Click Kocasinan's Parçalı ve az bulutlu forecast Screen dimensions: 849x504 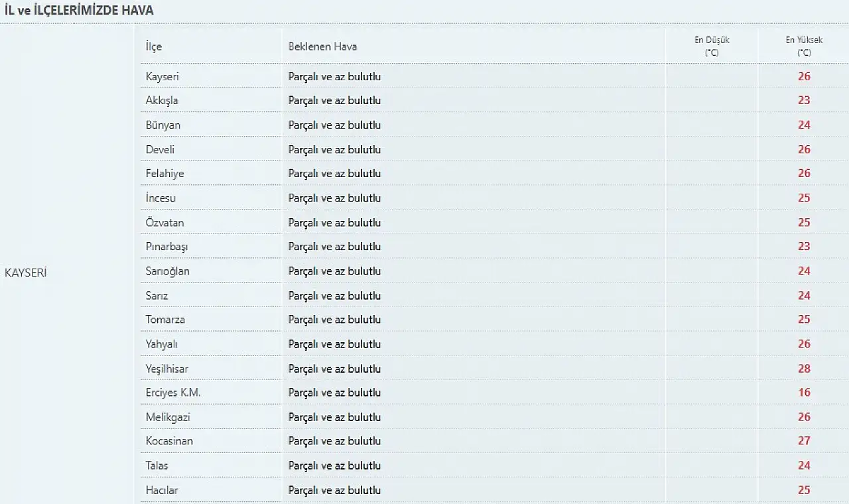[x=335, y=441]
